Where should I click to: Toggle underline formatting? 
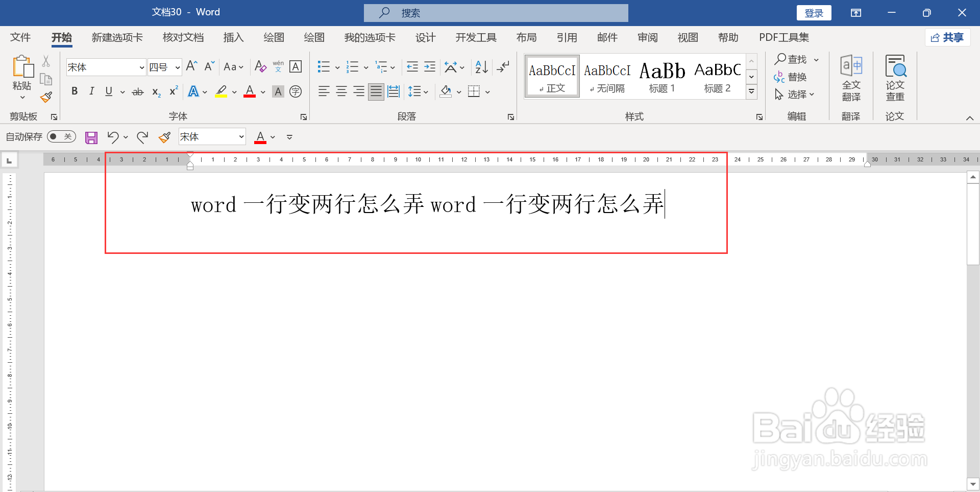click(109, 91)
